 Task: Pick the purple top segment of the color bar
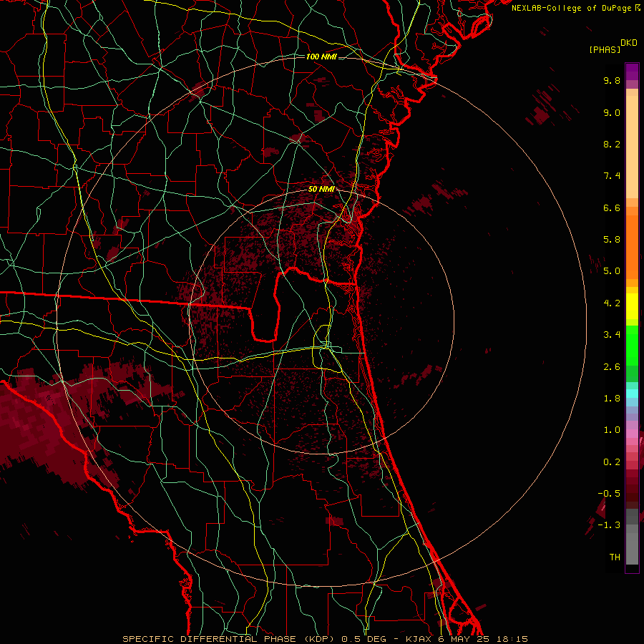[632, 72]
